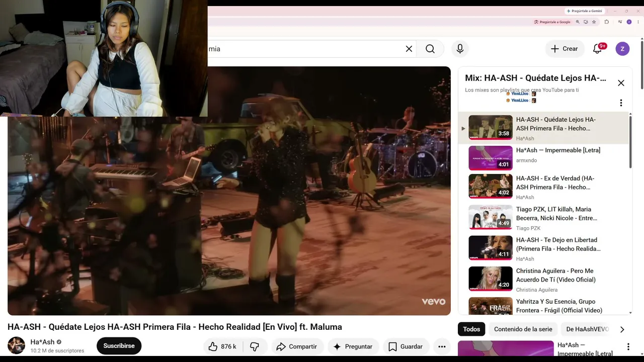Close the Mix playlist panel
644x362 pixels.
(621, 83)
